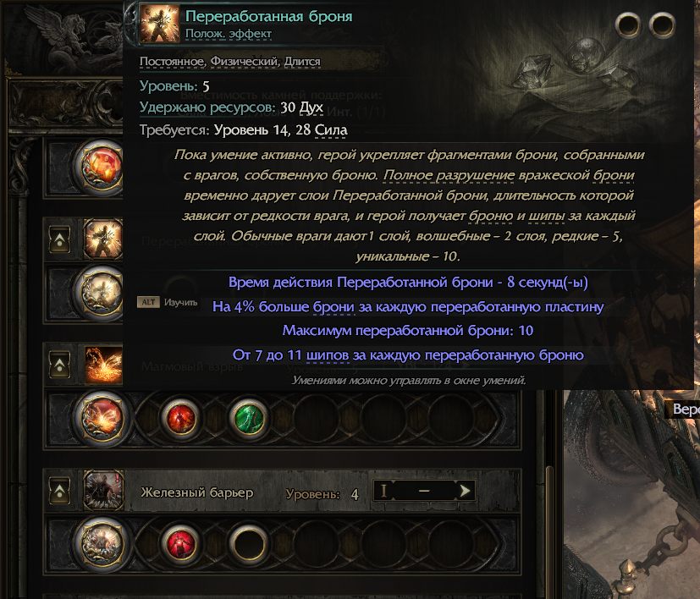Select the red support gem under Железный барьер
This screenshot has width=700, height=599.
pyautogui.click(x=181, y=543)
